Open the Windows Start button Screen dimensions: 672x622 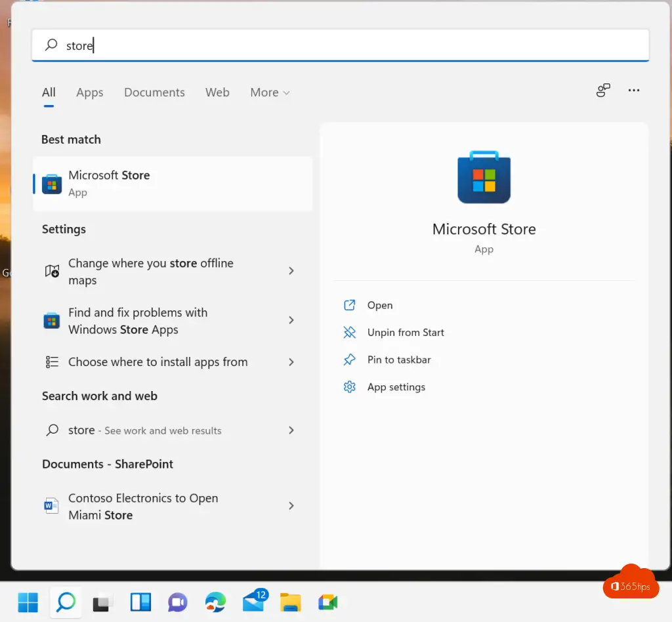click(x=28, y=603)
